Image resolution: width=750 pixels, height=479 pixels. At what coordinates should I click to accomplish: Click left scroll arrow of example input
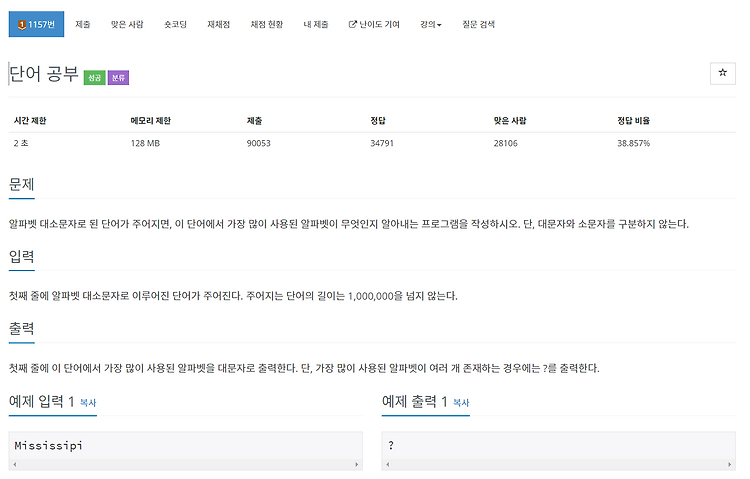tap(15, 464)
